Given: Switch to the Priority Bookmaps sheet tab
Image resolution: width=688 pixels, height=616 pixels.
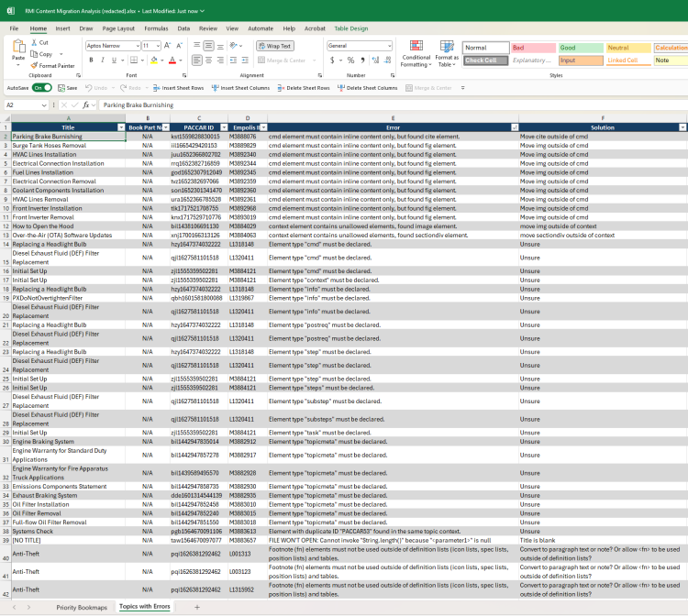Looking at the screenshot, I should coord(82,608).
